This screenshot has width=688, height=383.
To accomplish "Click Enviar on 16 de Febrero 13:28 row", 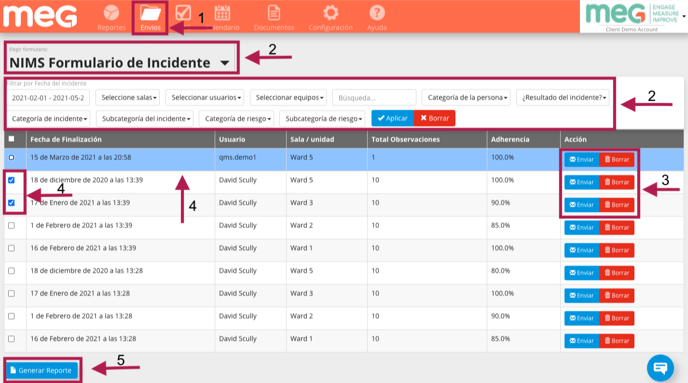I will (x=582, y=341).
